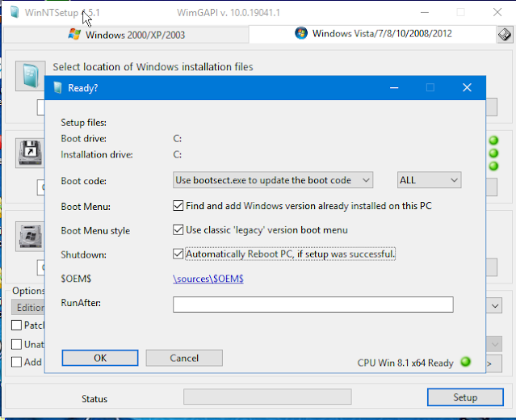Minimize the WinNTSetup main window

425,12
